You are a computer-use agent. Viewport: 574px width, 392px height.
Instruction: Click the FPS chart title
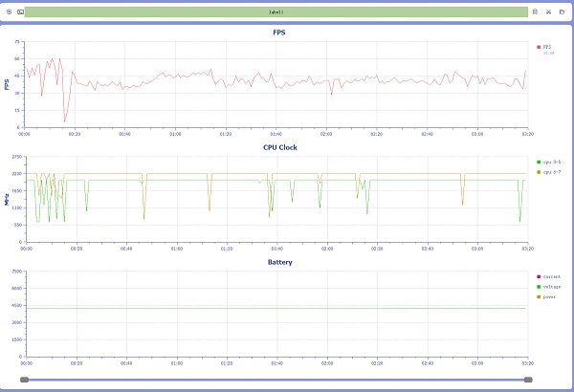tap(278, 33)
